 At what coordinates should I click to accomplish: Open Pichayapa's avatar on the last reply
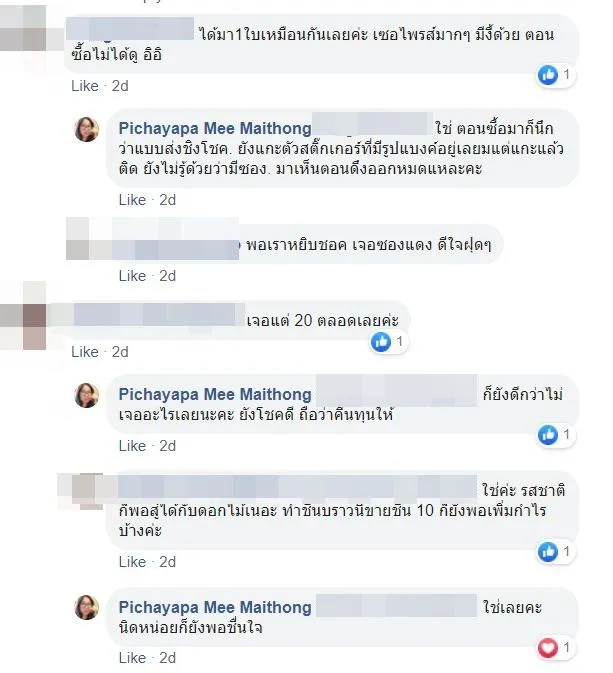click(87, 607)
